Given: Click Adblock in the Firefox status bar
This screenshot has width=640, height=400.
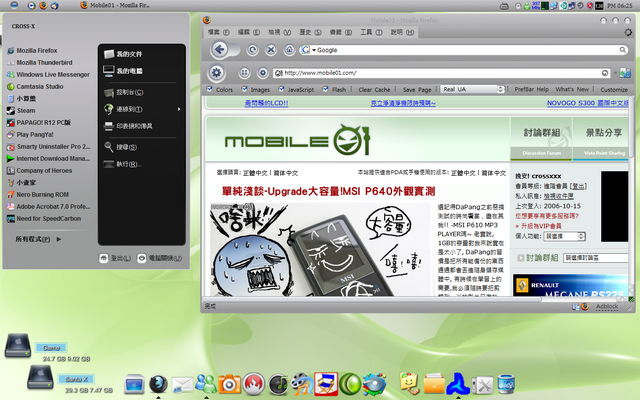Looking at the screenshot, I should point(607,306).
